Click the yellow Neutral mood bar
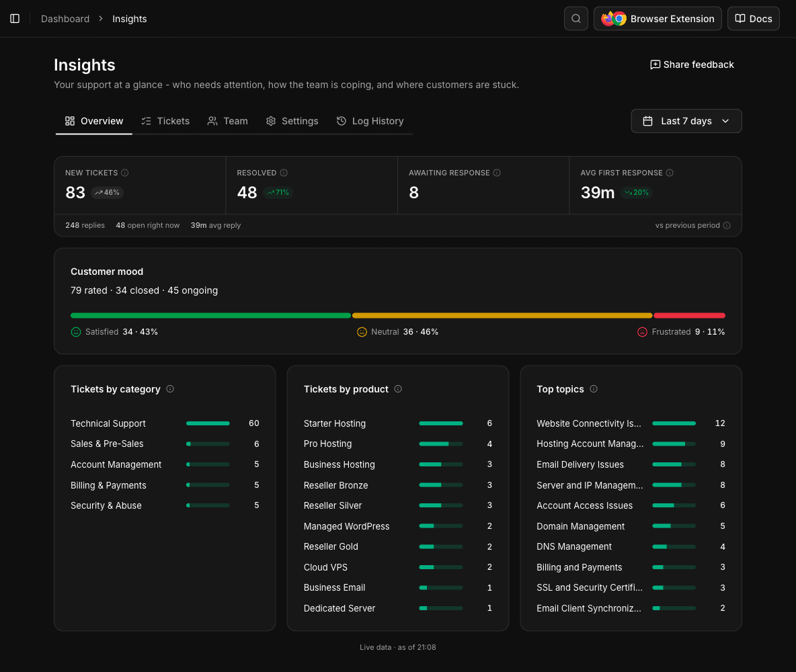This screenshot has width=796, height=672. pyautogui.click(x=502, y=316)
